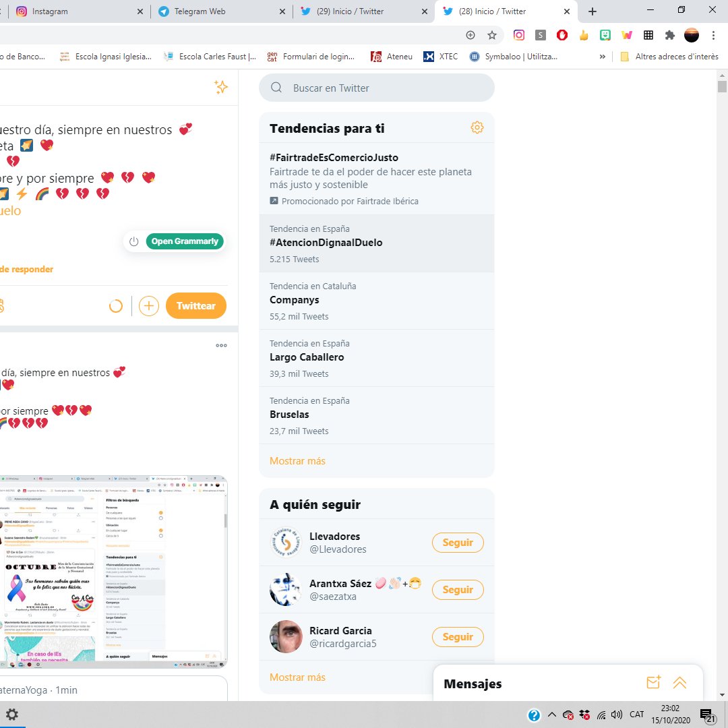Open the Windows notification center
The image size is (728, 728).
point(707,715)
